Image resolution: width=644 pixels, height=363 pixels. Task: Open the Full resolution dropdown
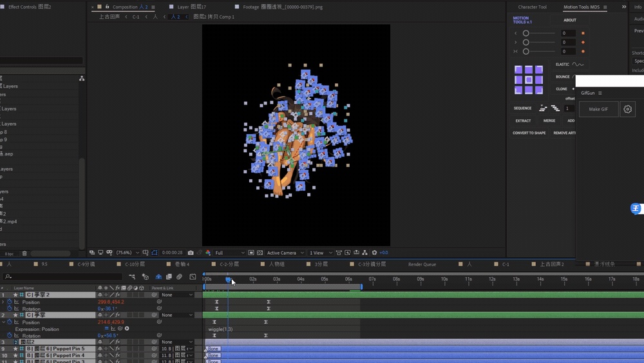pos(230,253)
